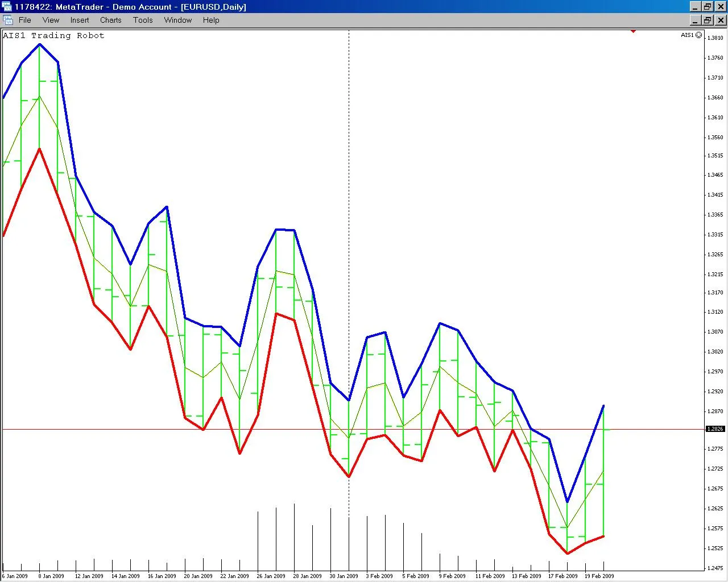Open the Help menu
The height and width of the screenshot is (582, 728).
coord(211,20)
